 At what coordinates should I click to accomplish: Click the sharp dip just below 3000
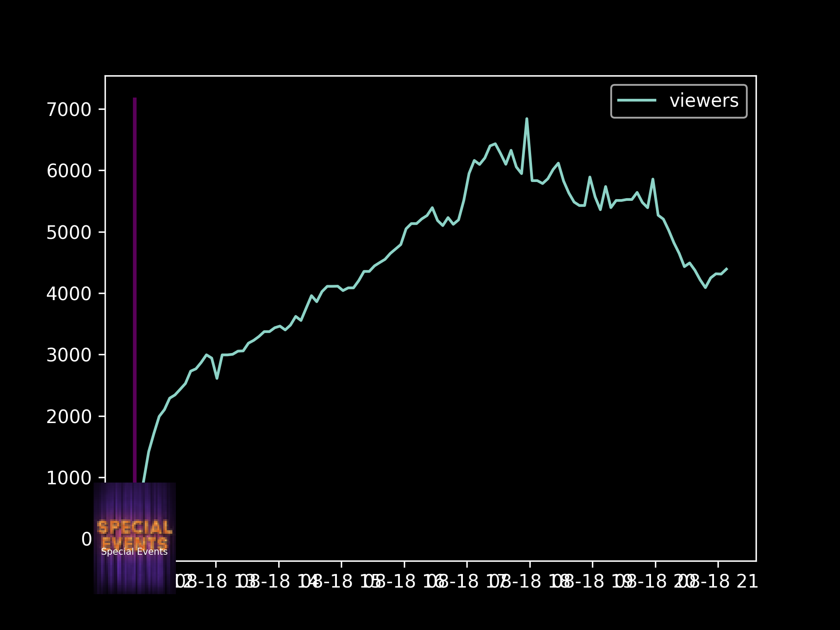point(217,378)
